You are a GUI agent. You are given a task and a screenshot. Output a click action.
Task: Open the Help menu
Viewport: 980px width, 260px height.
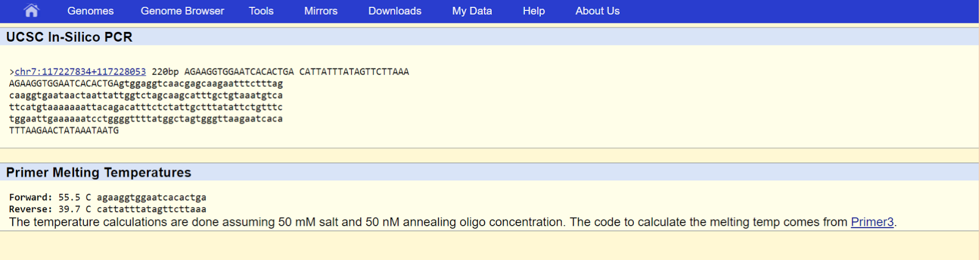pyautogui.click(x=533, y=11)
